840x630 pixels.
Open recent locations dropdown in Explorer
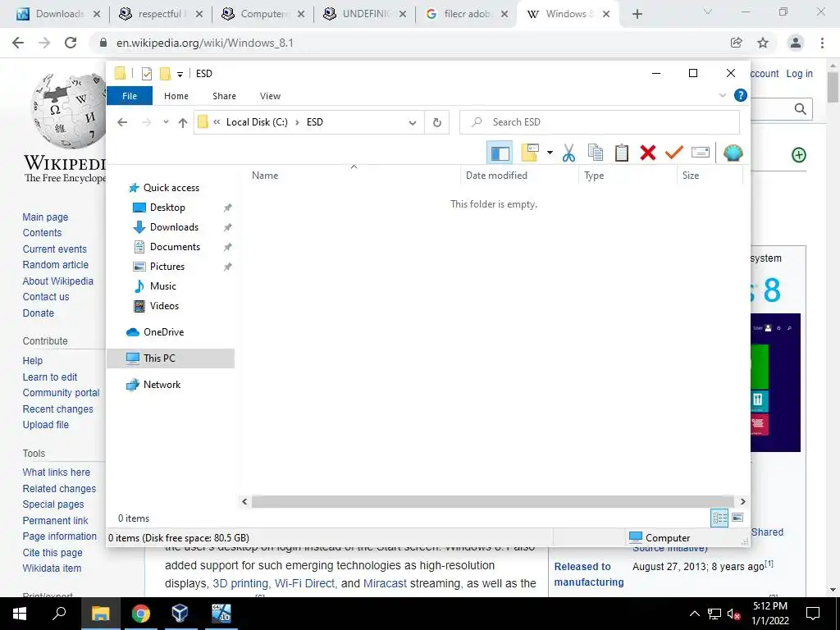[x=166, y=122]
